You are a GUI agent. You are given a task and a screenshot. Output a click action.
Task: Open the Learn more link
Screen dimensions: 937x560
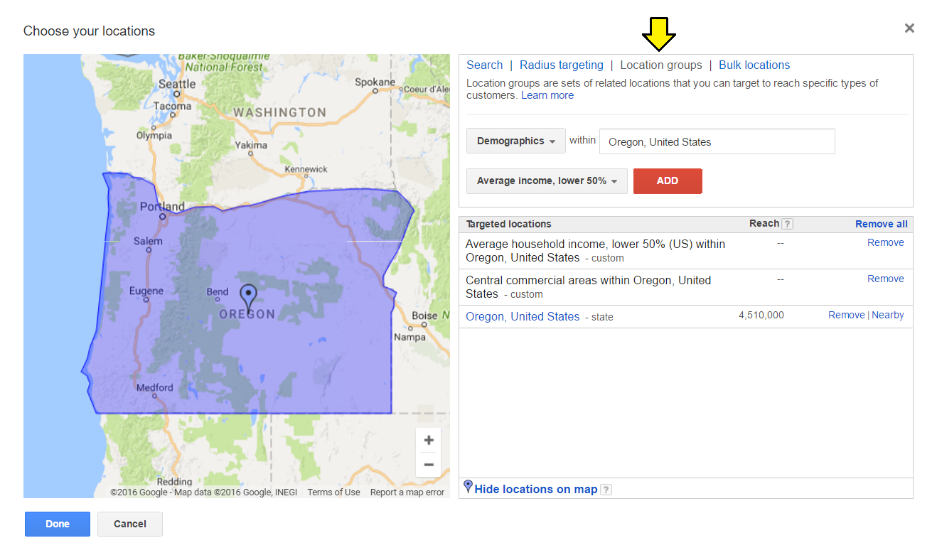click(547, 95)
